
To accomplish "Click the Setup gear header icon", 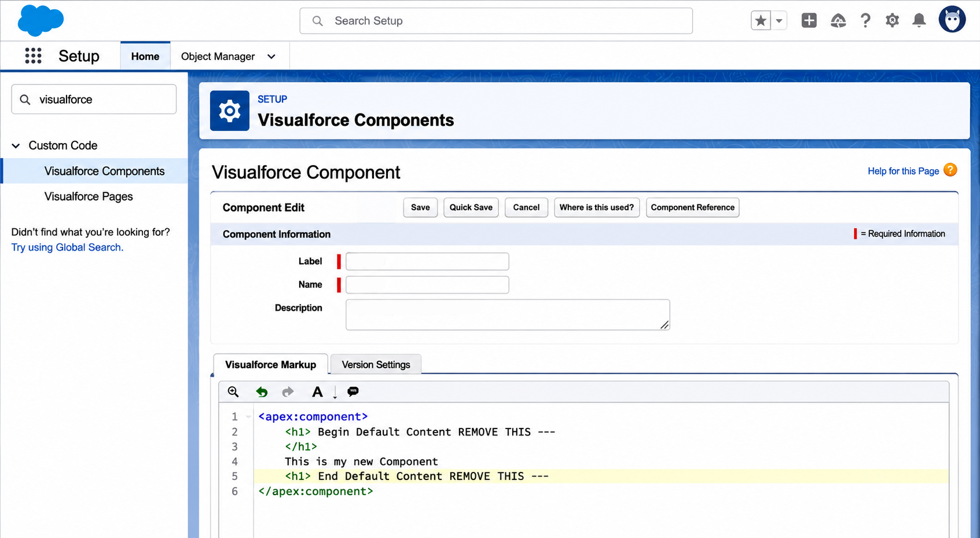I will pos(230,111).
